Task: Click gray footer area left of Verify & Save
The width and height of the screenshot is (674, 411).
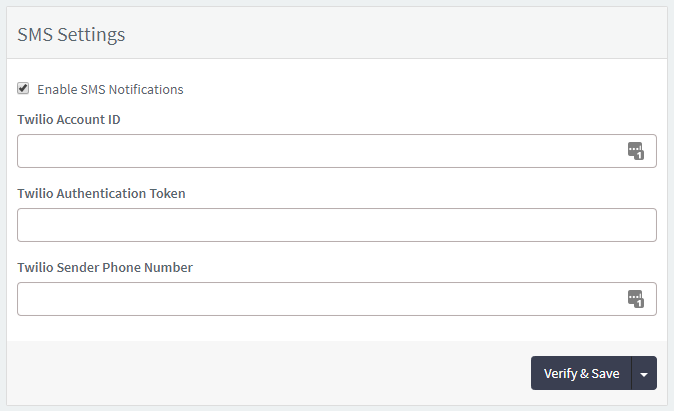Action: point(269,373)
